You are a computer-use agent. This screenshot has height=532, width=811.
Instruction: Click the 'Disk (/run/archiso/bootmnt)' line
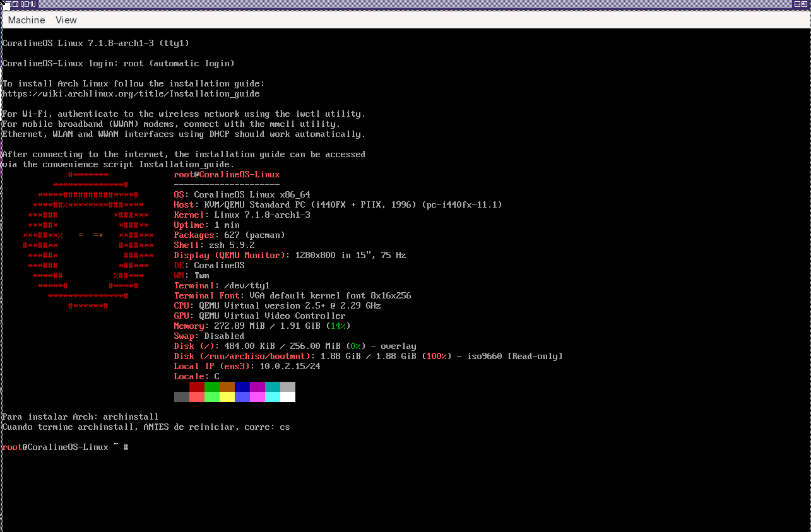(x=369, y=356)
